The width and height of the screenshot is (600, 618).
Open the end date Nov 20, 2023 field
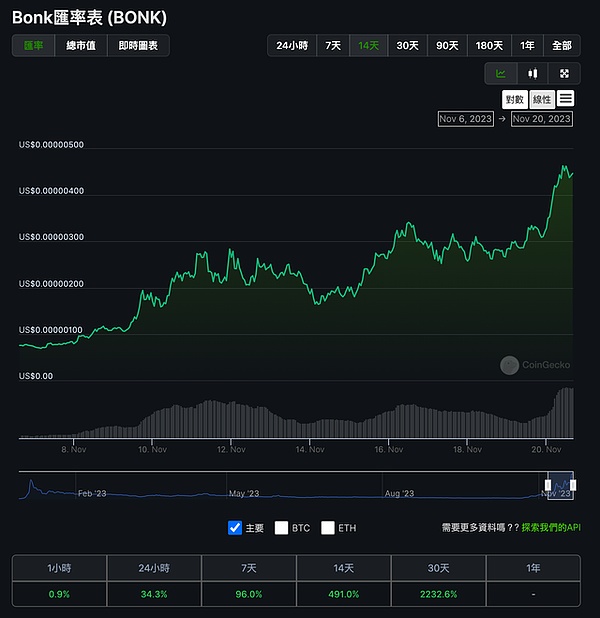pyautogui.click(x=542, y=118)
